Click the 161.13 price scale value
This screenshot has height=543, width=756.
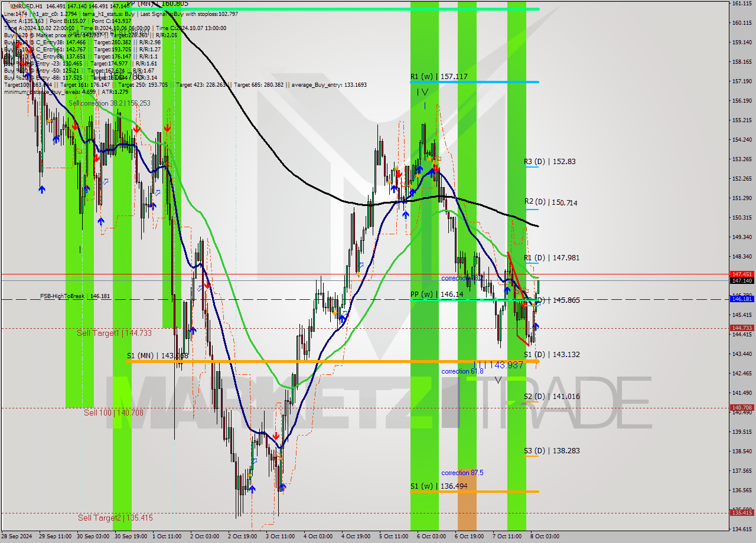[x=741, y=4]
